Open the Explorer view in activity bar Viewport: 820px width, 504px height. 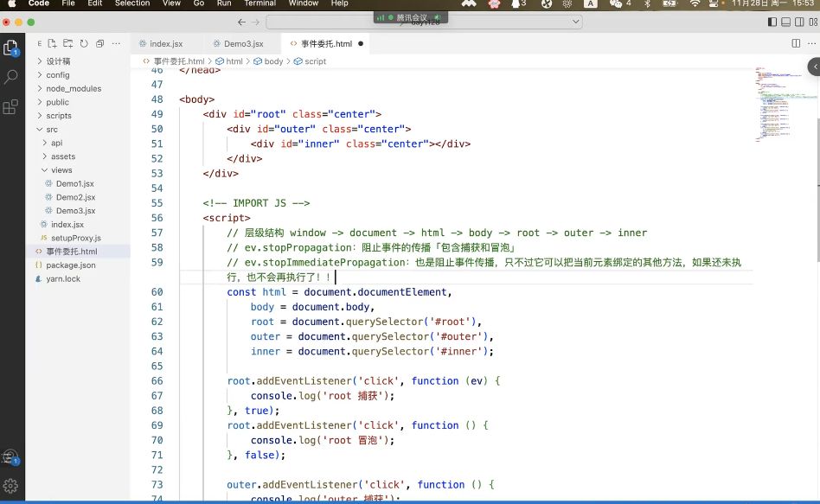point(10,48)
